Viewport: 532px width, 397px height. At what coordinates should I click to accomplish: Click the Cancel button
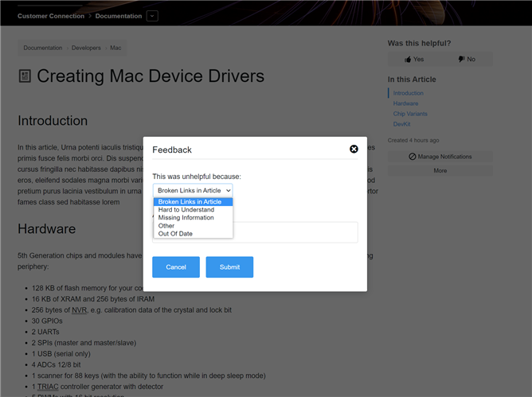click(x=176, y=267)
